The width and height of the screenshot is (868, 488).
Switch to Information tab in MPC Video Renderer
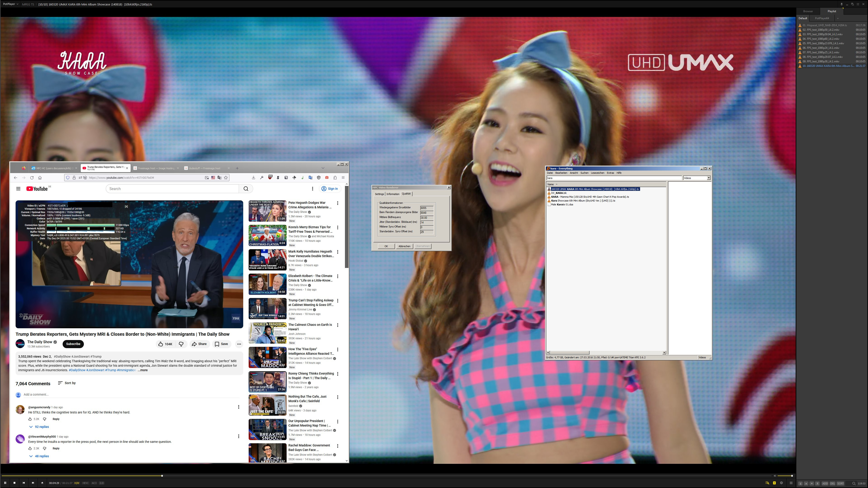pyautogui.click(x=393, y=194)
